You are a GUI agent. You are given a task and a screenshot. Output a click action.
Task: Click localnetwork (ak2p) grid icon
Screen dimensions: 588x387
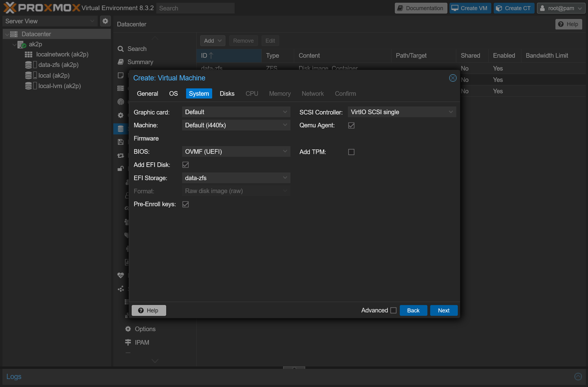(x=29, y=55)
